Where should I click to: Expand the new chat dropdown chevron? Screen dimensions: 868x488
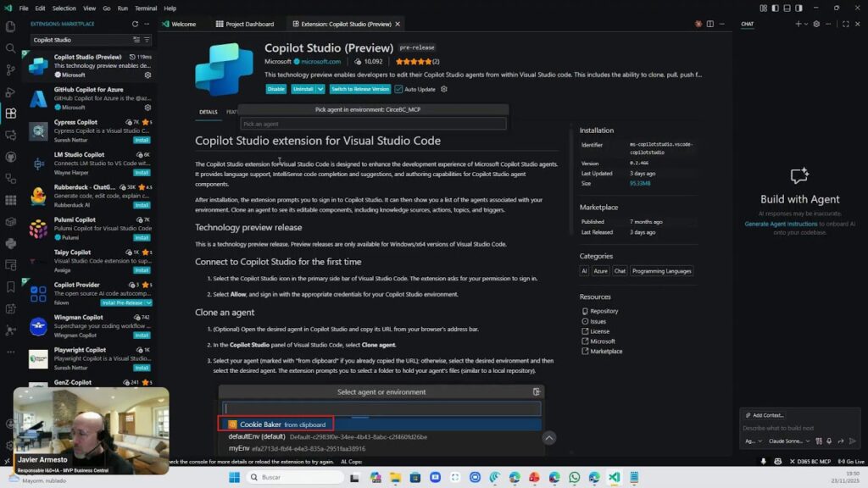pos(806,24)
